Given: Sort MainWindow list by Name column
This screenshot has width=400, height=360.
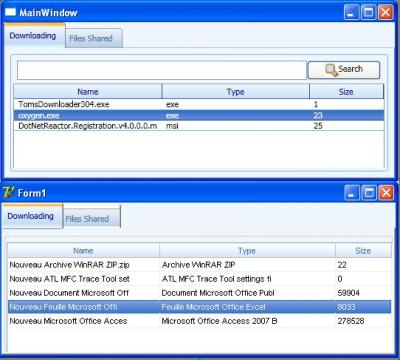Looking at the screenshot, I should tap(88, 92).
